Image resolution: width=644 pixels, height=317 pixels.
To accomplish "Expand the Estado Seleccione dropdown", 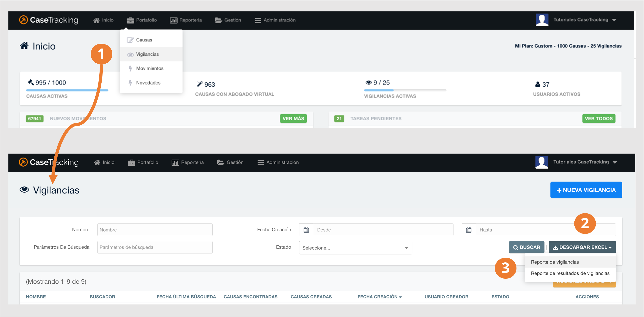I will coord(355,248).
